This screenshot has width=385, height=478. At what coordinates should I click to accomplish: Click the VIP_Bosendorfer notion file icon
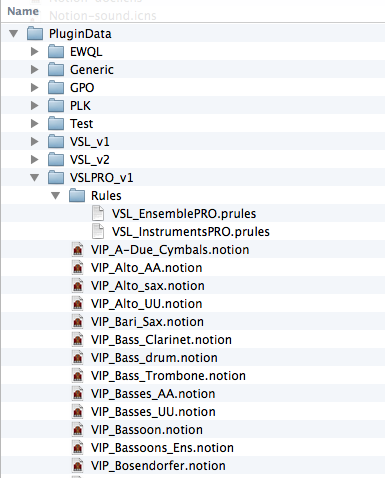pyautogui.click(x=77, y=466)
